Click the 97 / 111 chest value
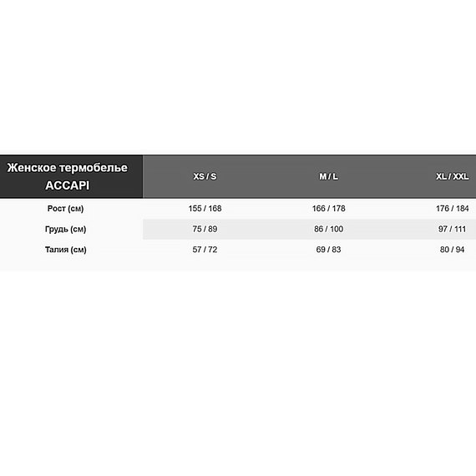476x476 pixels. pos(453,229)
